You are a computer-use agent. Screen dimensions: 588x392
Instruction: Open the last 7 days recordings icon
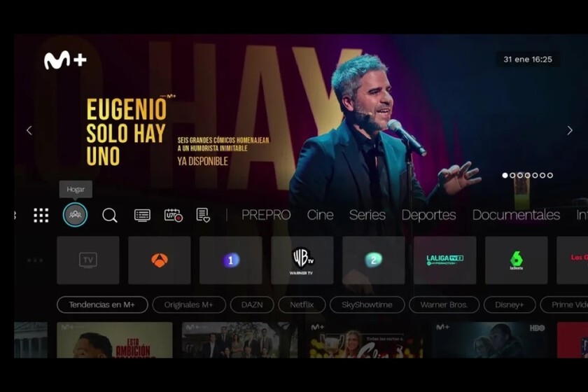[x=174, y=216]
